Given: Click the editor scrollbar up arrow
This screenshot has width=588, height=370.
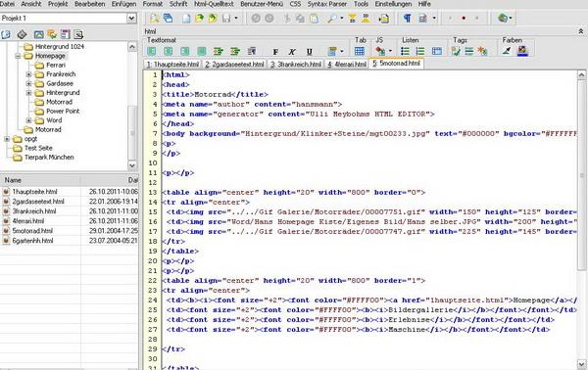Looking at the screenshot, I should 581,75.
